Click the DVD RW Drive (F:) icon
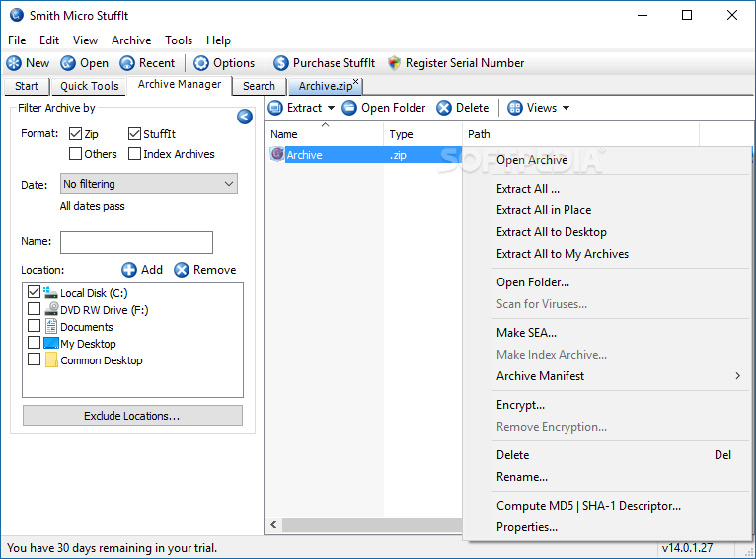 (51, 309)
